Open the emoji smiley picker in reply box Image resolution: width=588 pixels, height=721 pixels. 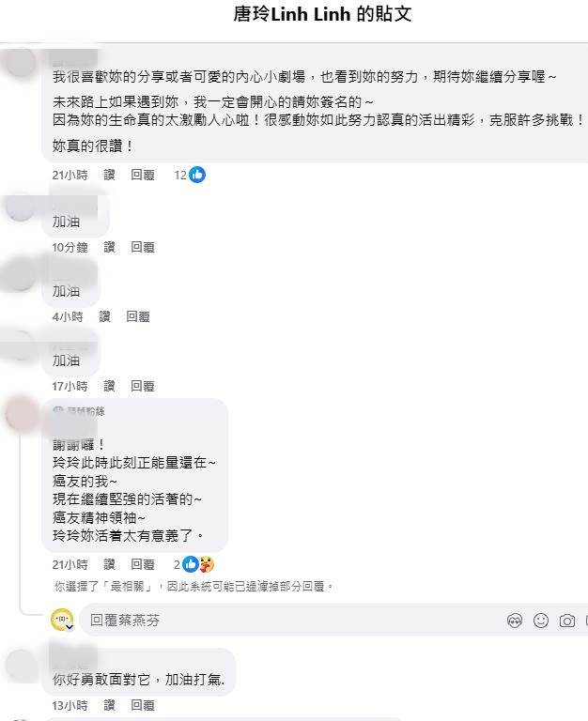tap(541, 621)
